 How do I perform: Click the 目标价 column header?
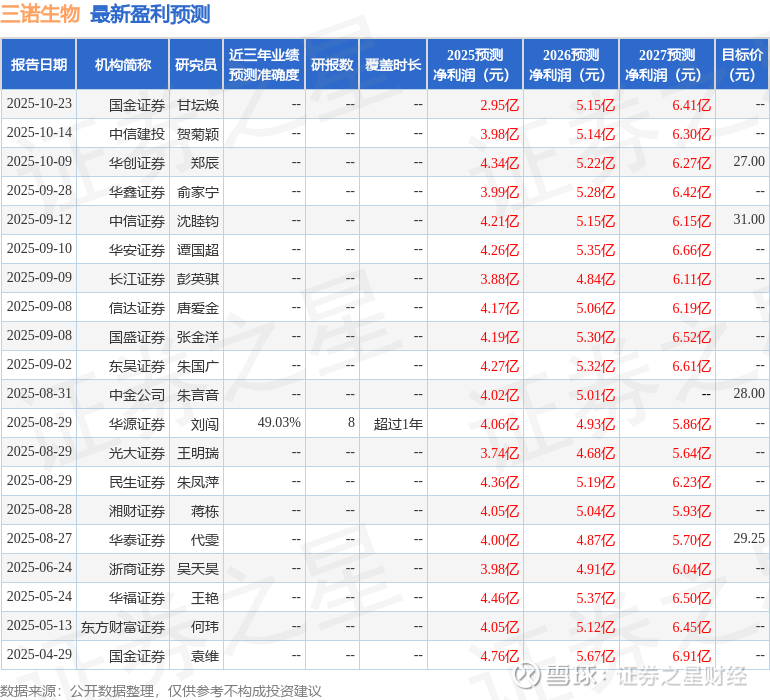tap(742, 64)
